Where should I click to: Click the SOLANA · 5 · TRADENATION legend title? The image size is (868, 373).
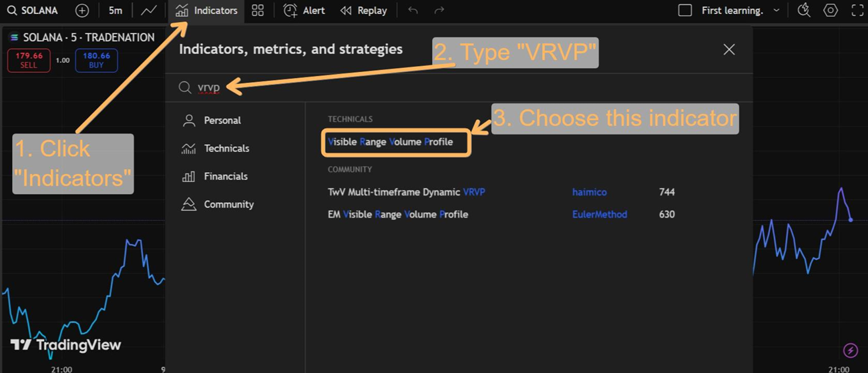tap(89, 37)
